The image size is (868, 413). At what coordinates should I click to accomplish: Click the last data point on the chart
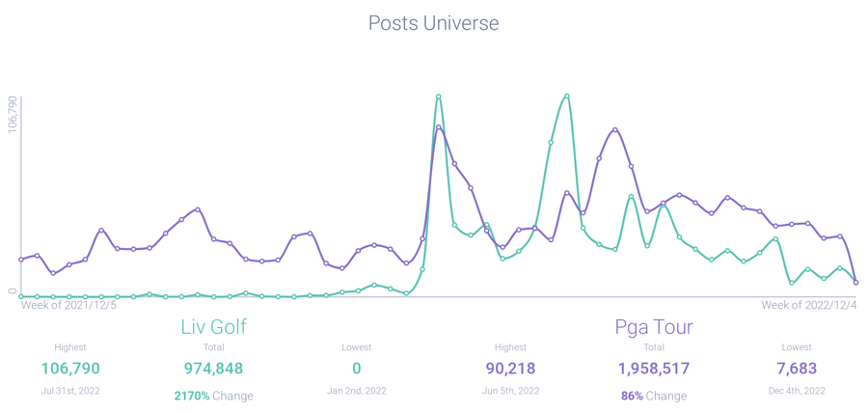(856, 283)
